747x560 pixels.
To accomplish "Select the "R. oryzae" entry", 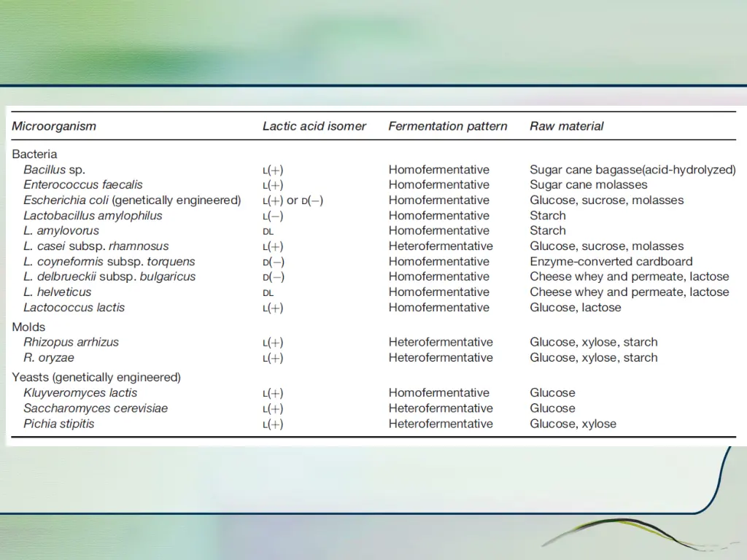I will click(x=49, y=357).
